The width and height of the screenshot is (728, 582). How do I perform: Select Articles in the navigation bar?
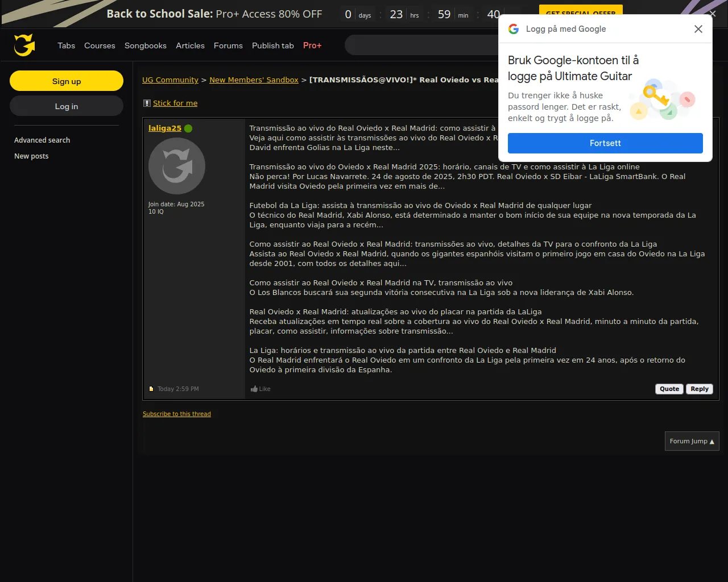tap(190, 45)
